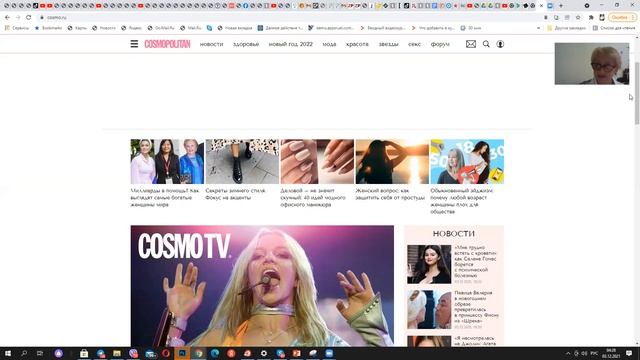The height and width of the screenshot is (360, 640).
Task: Open thumbnail of richest women article
Action: (167, 161)
